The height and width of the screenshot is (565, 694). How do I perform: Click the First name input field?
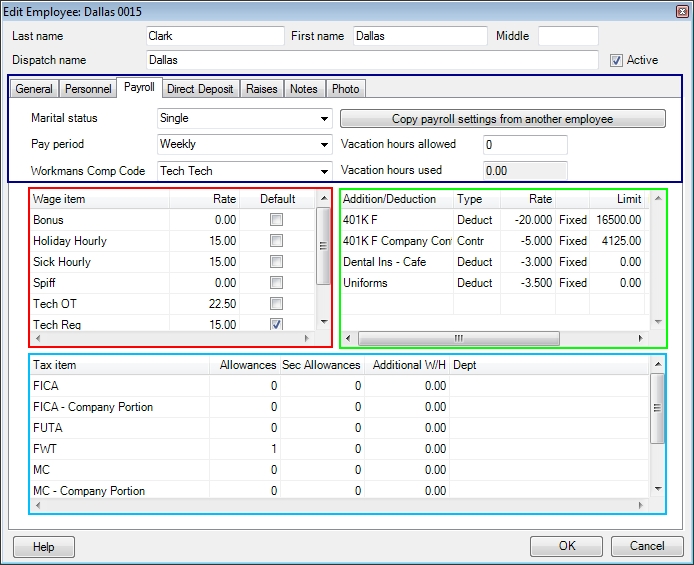pyautogui.click(x=420, y=36)
